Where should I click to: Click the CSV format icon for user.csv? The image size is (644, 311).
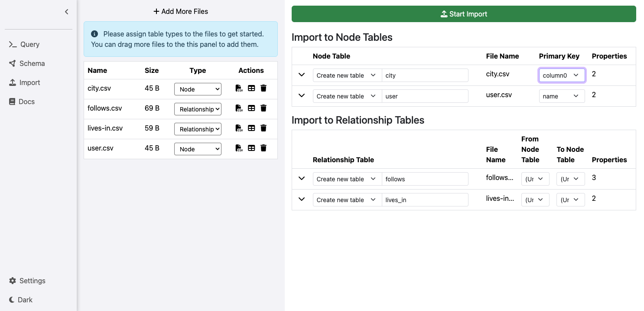click(x=239, y=148)
